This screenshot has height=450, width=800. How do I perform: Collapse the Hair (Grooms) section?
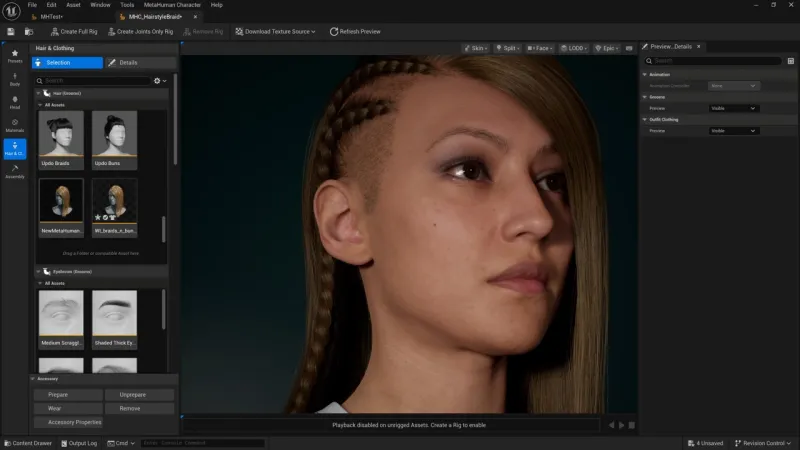(x=39, y=92)
